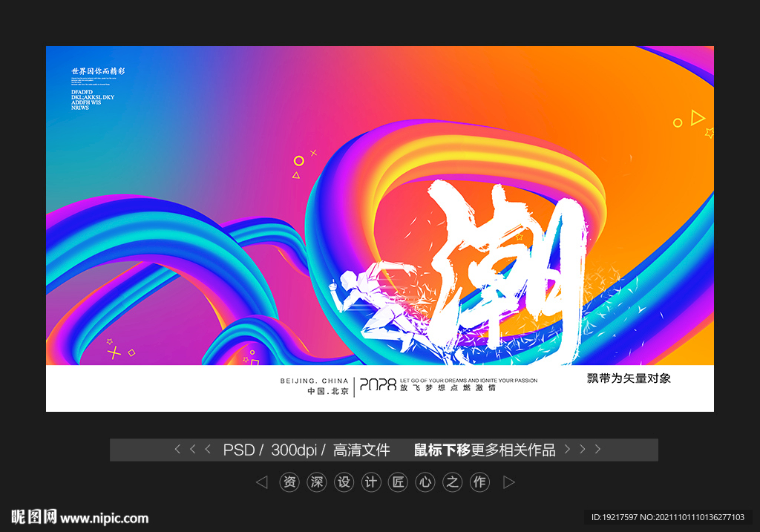Click the circled 深 character icon
The height and width of the screenshot is (532, 760).
pos(316,482)
